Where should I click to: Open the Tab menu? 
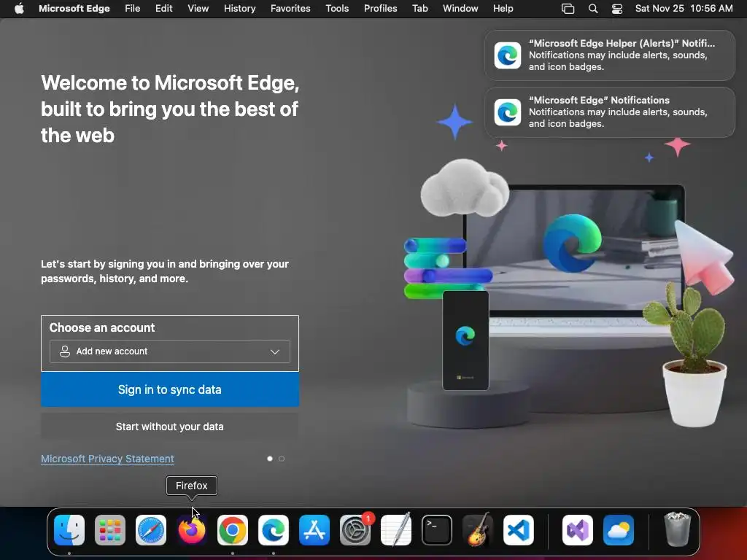point(419,8)
